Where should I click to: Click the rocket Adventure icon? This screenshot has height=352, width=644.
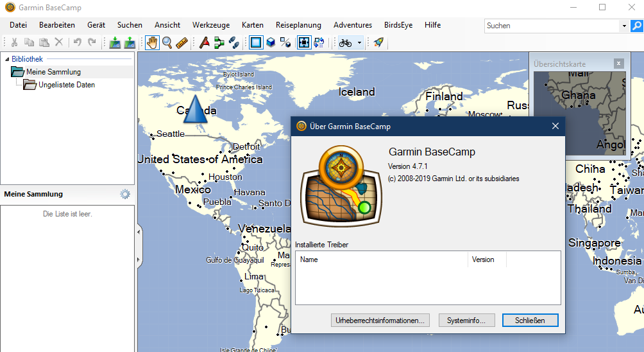tap(378, 42)
